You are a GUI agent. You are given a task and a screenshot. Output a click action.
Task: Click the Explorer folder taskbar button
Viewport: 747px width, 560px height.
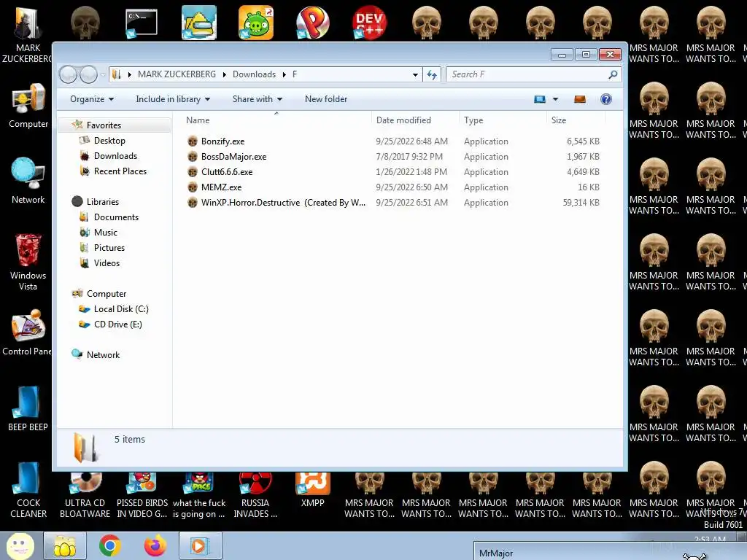[x=65, y=545]
